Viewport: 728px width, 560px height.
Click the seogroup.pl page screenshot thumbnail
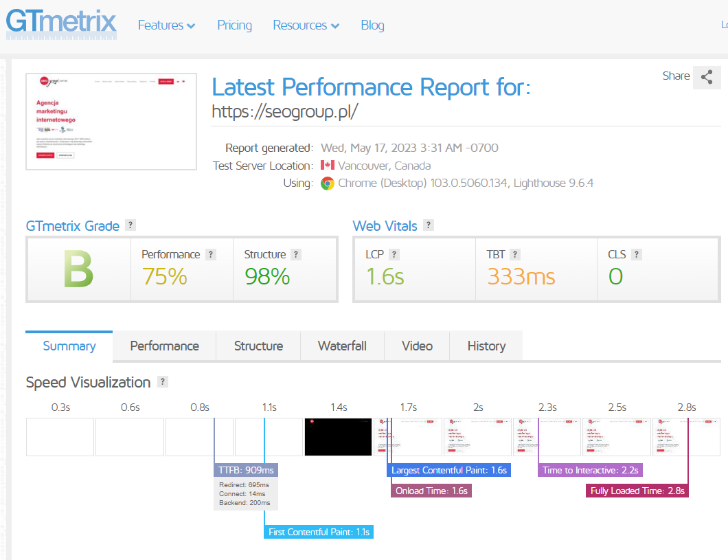pos(111,122)
